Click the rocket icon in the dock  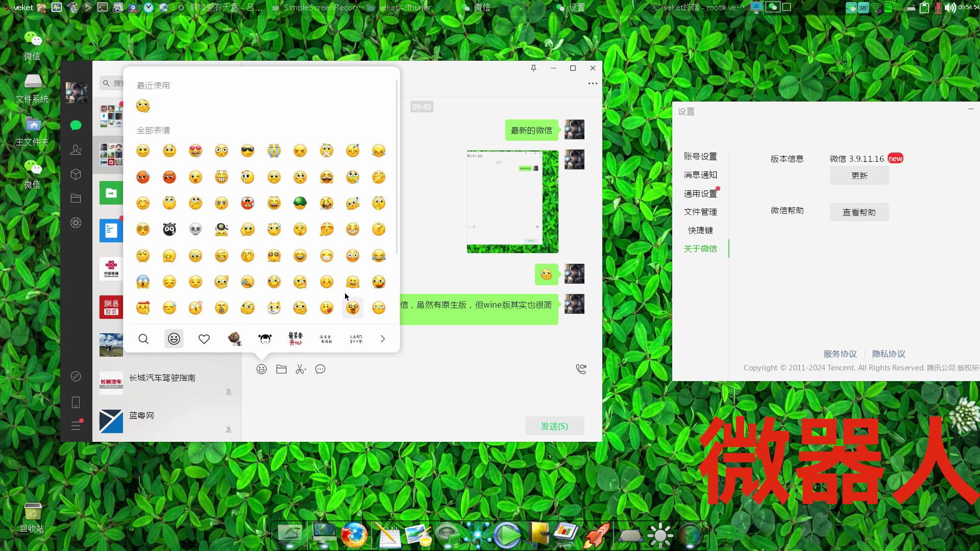597,535
